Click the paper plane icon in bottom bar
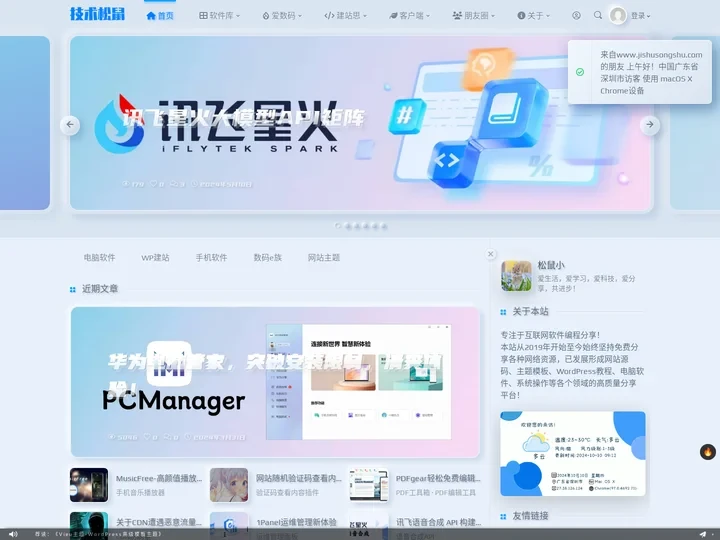Image resolution: width=720 pixels, height=540 pixels. [x=703, y=534]
